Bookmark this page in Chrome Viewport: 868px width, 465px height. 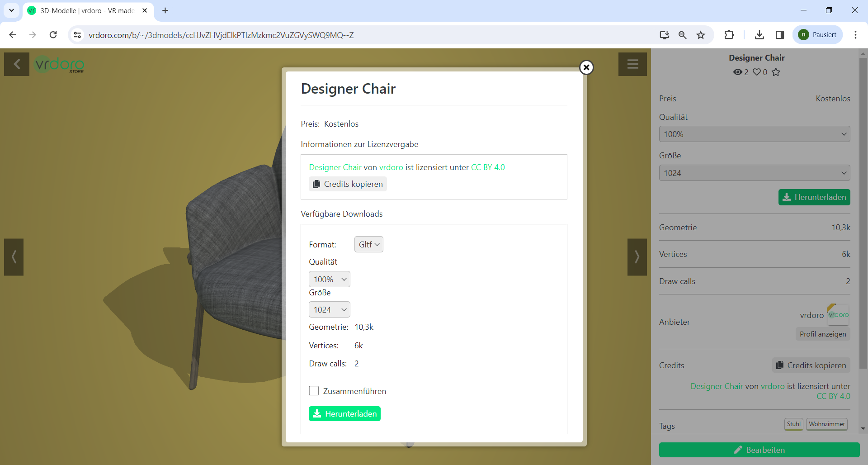(x=701, y=35)
